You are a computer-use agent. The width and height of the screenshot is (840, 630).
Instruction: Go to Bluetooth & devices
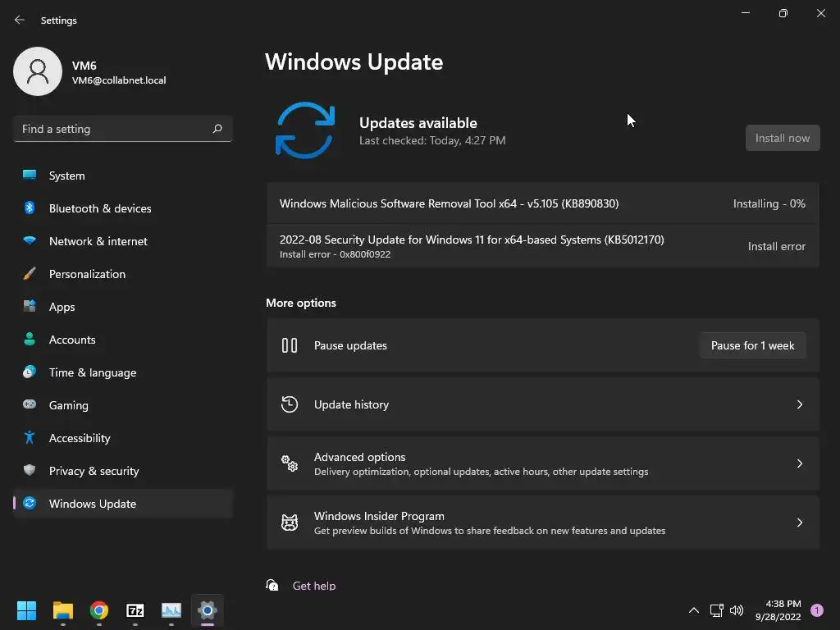(x=123, y=208)
